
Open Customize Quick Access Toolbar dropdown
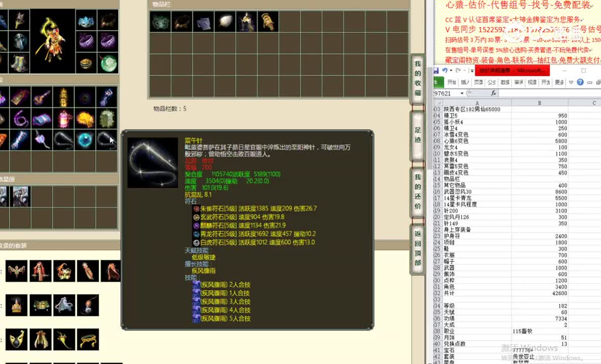pyautogui.click(x=472, y=71)
